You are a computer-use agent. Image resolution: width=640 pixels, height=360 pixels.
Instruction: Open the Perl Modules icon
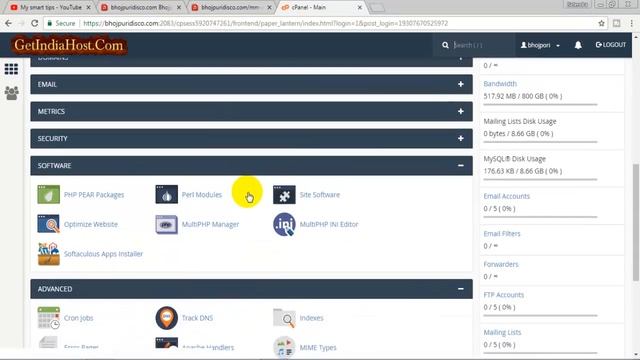coord(167,194)
